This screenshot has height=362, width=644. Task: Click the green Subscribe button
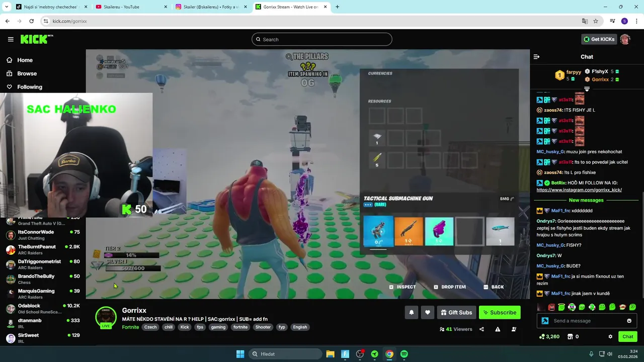point(500,313)
